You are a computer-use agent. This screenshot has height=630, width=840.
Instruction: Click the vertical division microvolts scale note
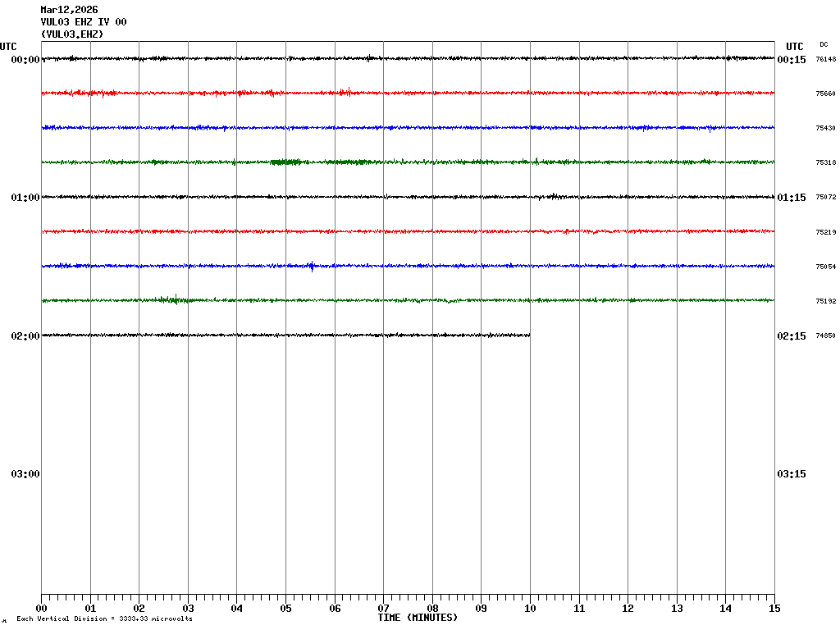pyautogui.click(x=104, y=619)
